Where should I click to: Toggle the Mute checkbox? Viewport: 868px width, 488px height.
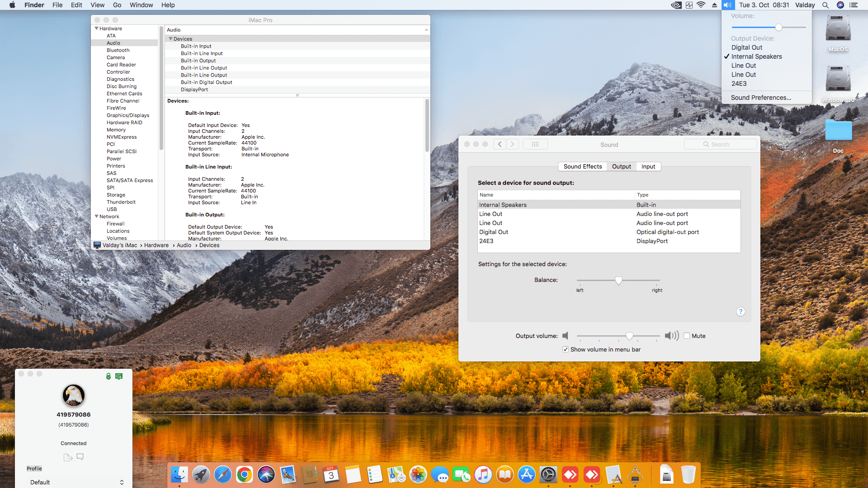tap(687, 336)
